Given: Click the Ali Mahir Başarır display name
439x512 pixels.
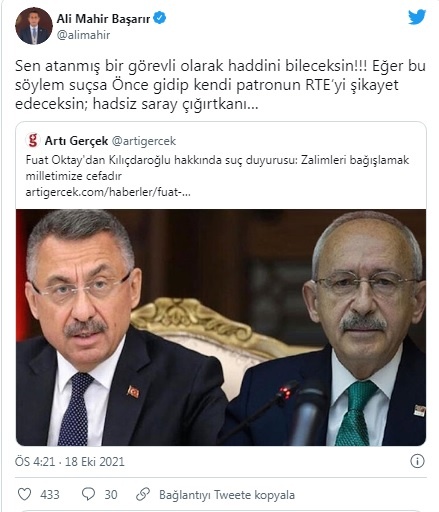Looking at the screenshot, I should pos(103,19).
